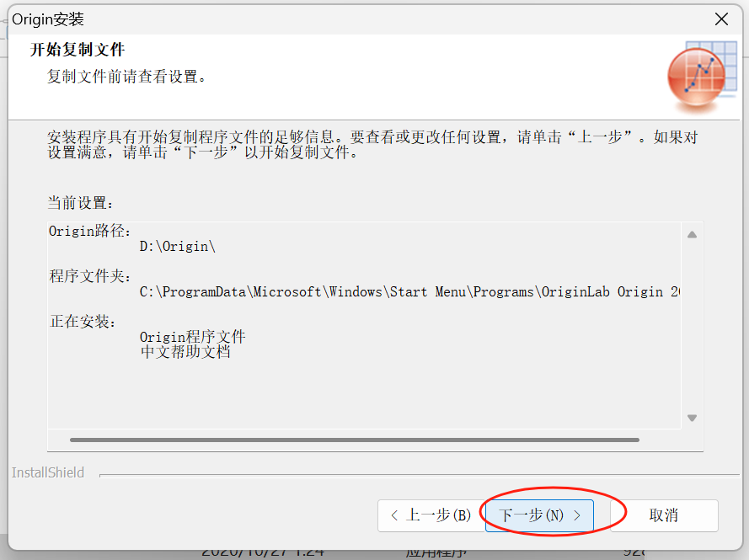Click the 程序文件夹 label in the settings

coord(90,276)
